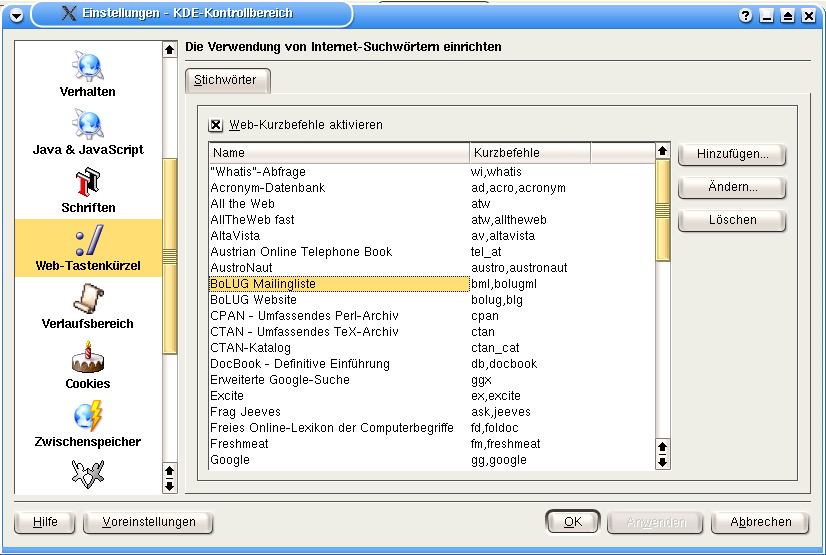The height and width of the screenshot is (555, 826).
Task: Switch to the Stichwörter tab
Action: pos(226,80)
